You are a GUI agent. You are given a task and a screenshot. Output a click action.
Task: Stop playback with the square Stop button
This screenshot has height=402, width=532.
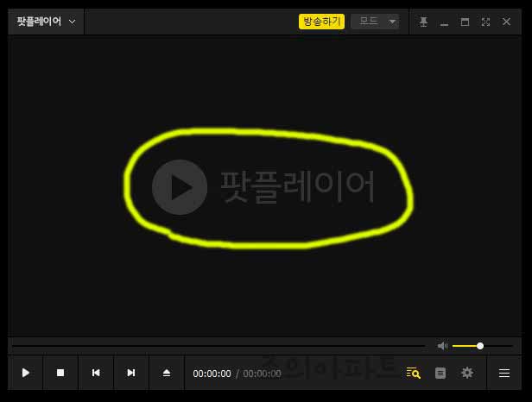point(60,373)
